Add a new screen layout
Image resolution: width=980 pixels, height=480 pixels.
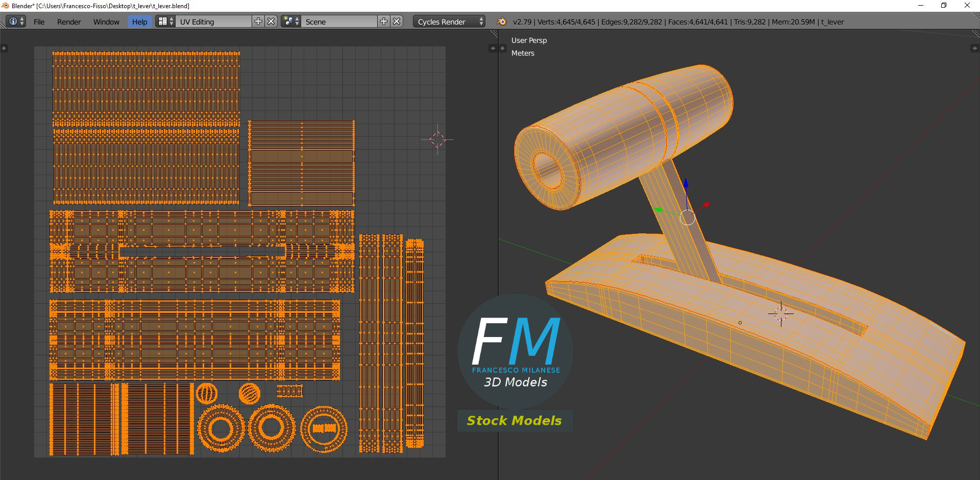[258, 21]
